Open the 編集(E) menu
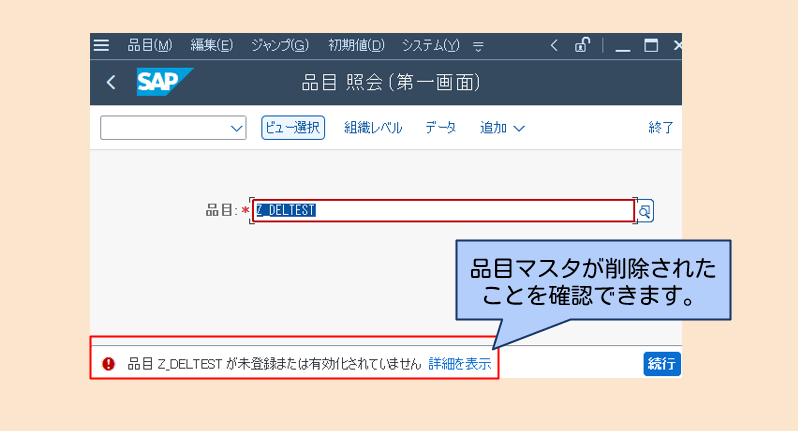 coord(212,45)
